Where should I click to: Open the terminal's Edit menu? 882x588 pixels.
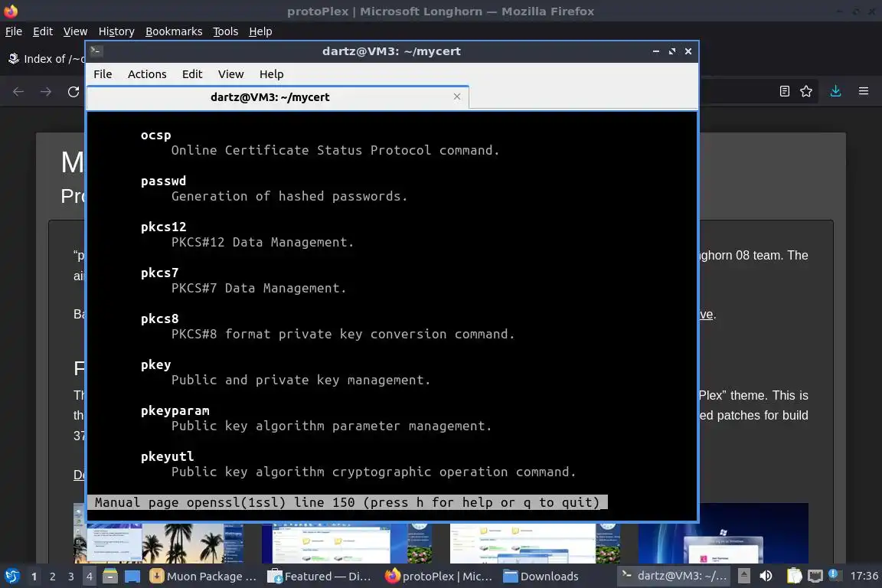tap(192, 74)
